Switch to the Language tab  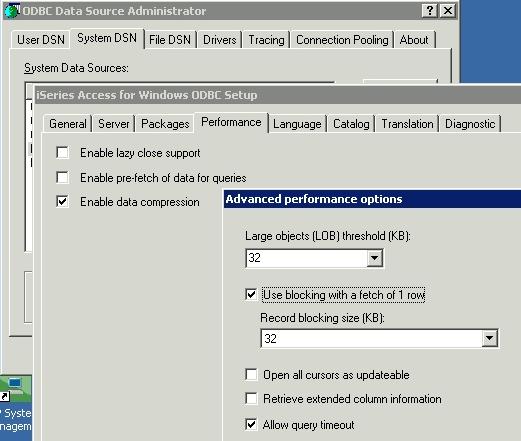point(297,124)
